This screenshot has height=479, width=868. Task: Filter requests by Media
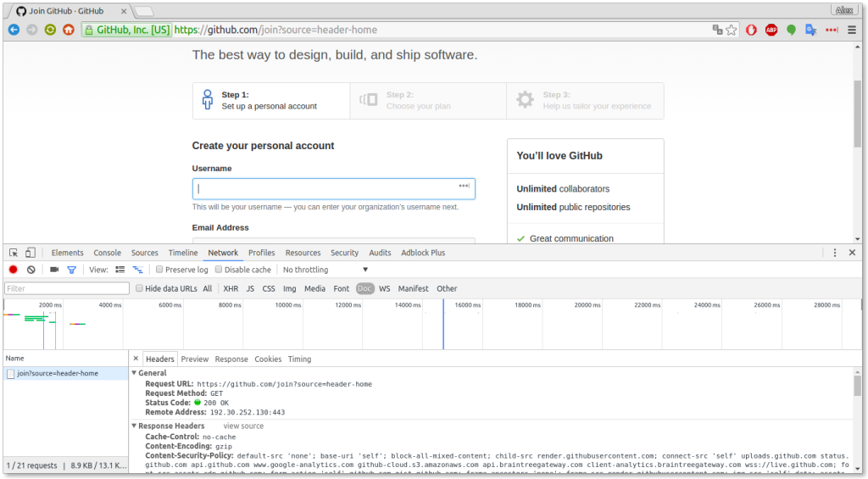tap(315, 288)
